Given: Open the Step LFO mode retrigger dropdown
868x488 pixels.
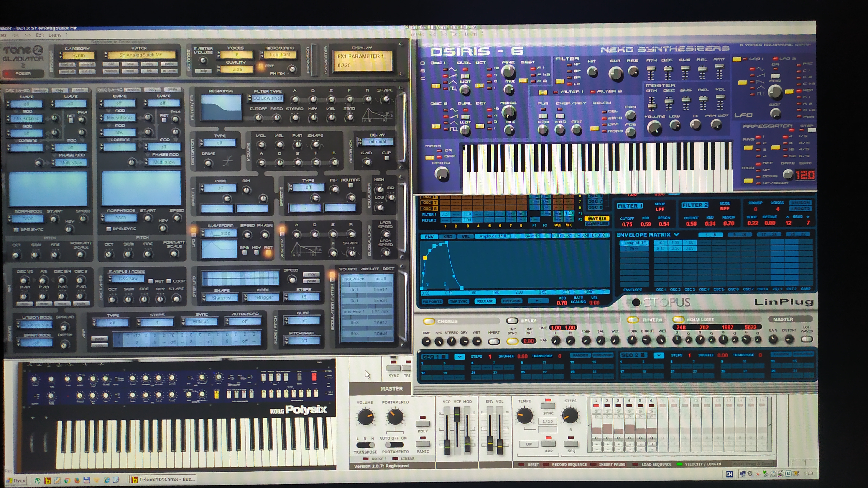Looking at the screenshot, I should tap(263, 297).
